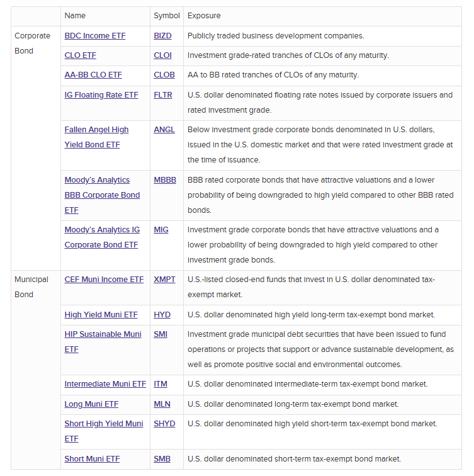Click the SHYD symbol link
The width and height of the screenshot is (474, 476).
click(x=164, y=424)
